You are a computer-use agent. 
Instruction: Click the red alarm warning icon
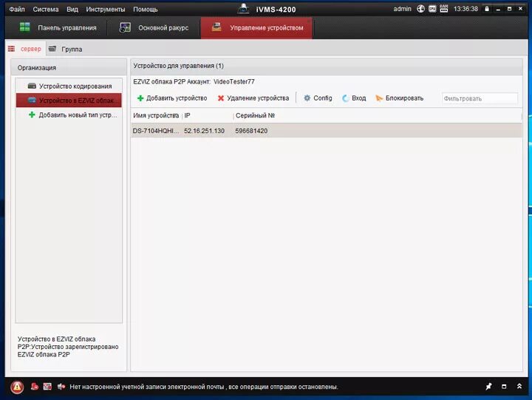click(x=17, y=387)
